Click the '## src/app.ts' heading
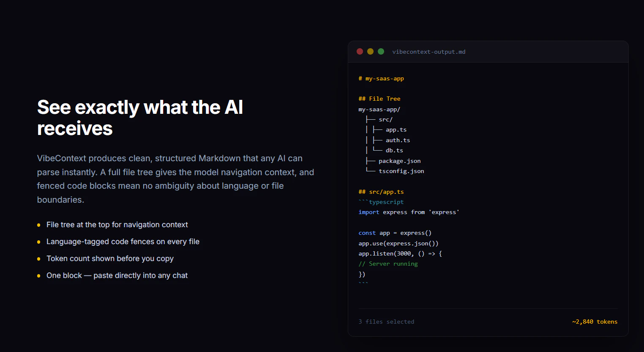Screen dimensions: 644x352 click(x=381, y=192)
